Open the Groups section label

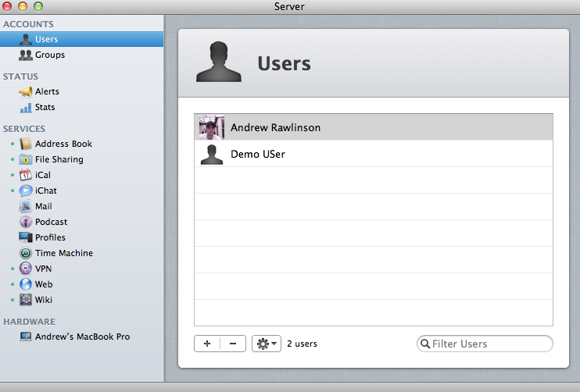[50, 55]
